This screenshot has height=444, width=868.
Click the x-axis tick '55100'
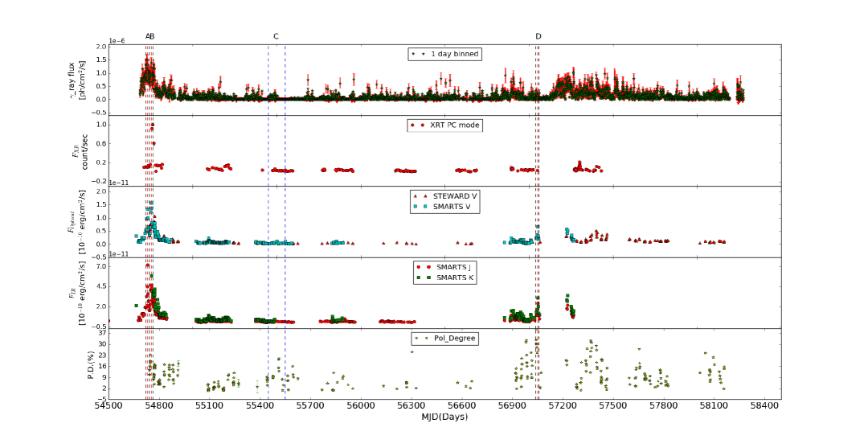(x=210, y=406)
